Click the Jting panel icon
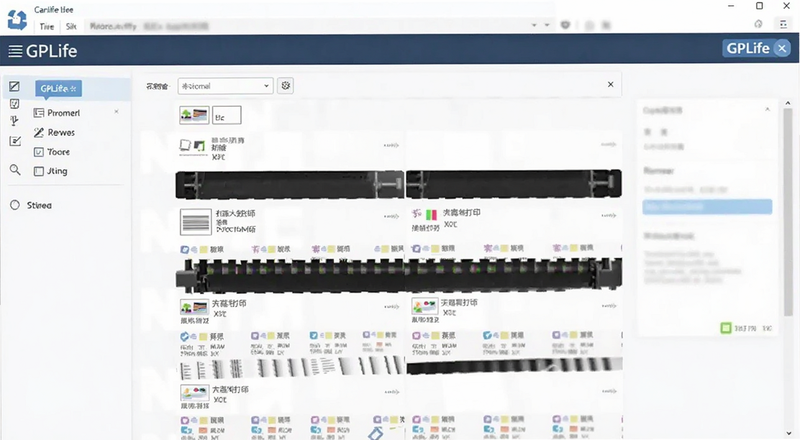 click(39, 171)
